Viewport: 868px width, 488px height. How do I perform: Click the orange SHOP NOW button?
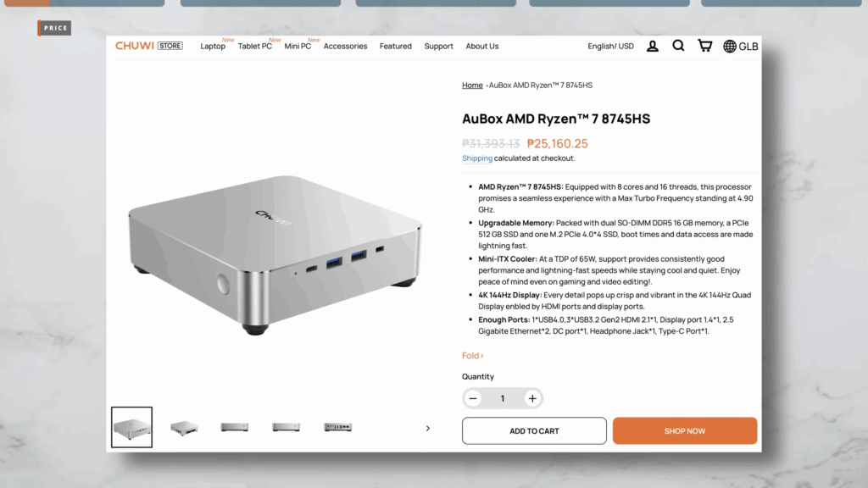[x=685, y=431]
